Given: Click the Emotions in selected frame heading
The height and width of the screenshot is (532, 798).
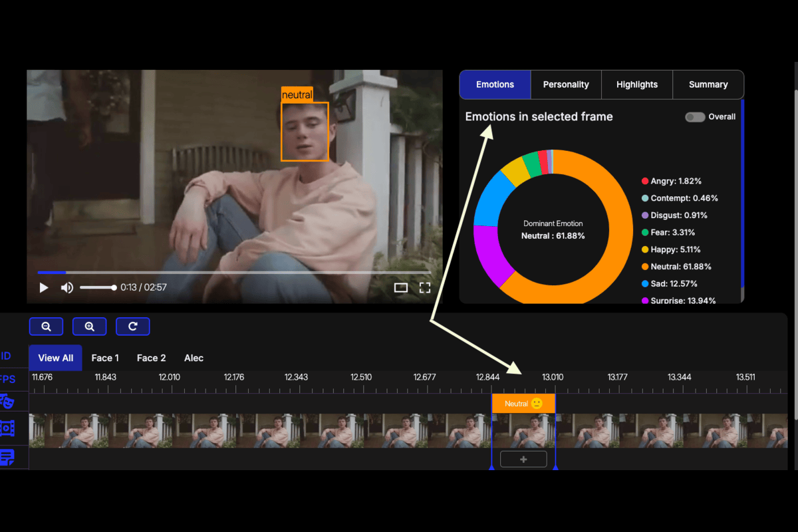Looking at the screenshot, I should click(539, 116).
